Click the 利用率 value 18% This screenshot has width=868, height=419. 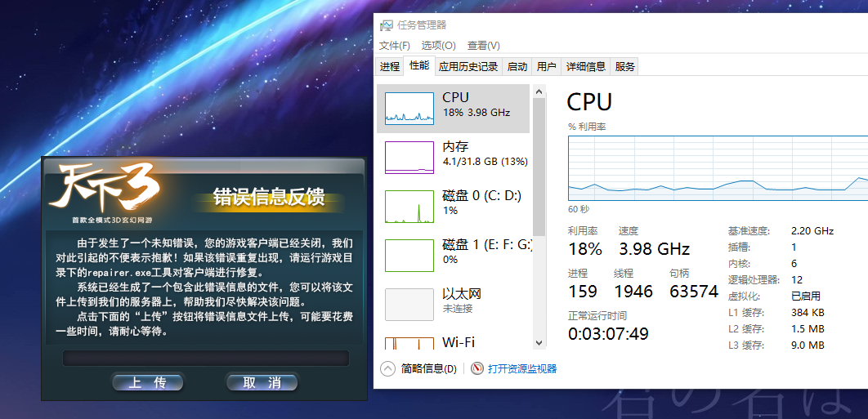pos(585,248)
